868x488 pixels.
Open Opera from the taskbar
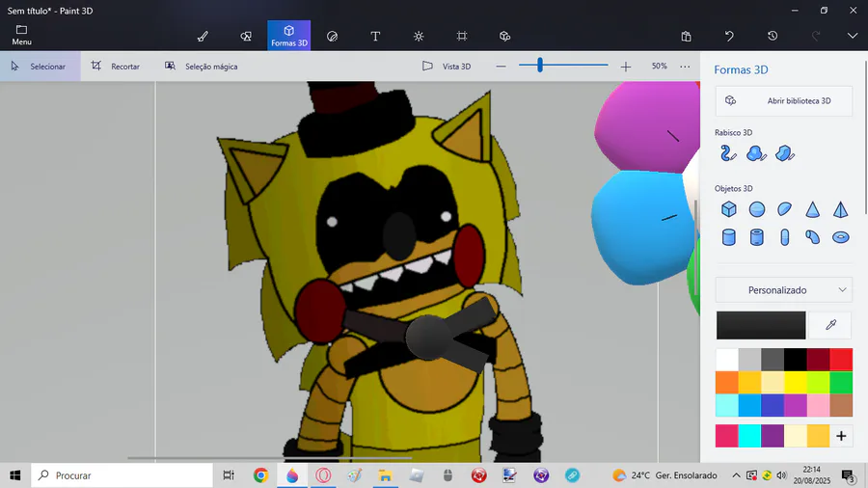[x=323, y=475]
